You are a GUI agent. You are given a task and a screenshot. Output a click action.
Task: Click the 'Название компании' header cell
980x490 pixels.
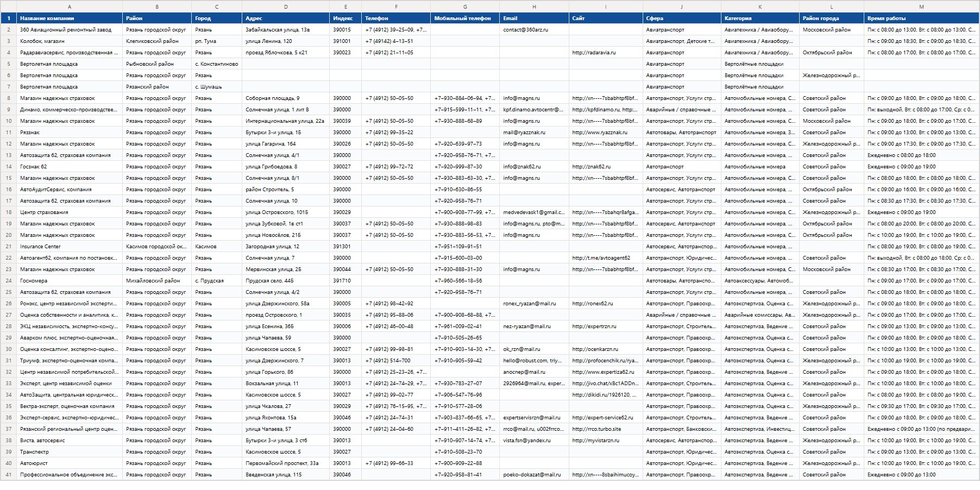[x=70, y=18]
